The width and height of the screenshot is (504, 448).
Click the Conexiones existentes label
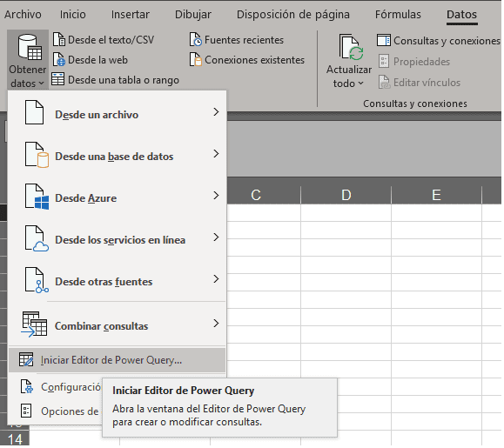coord(254,60)
